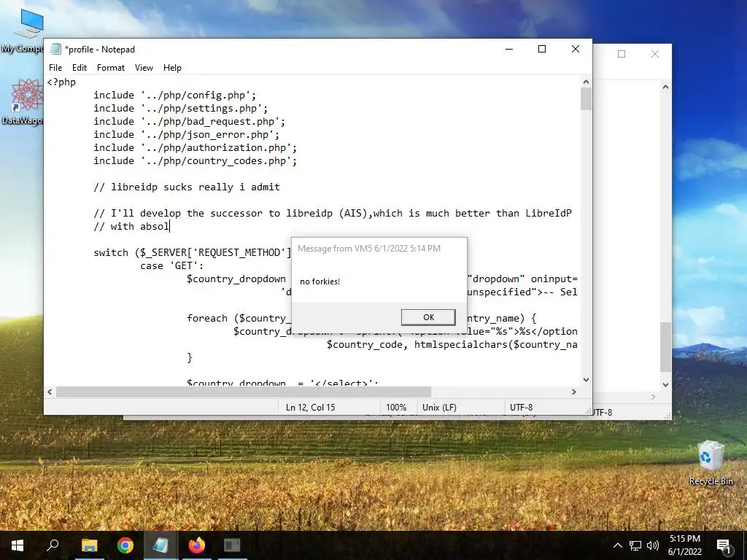Viewport: 747px width, 560px height.
Task: Click '100%' zoom in status bar
Action: [x=396, y=408]
